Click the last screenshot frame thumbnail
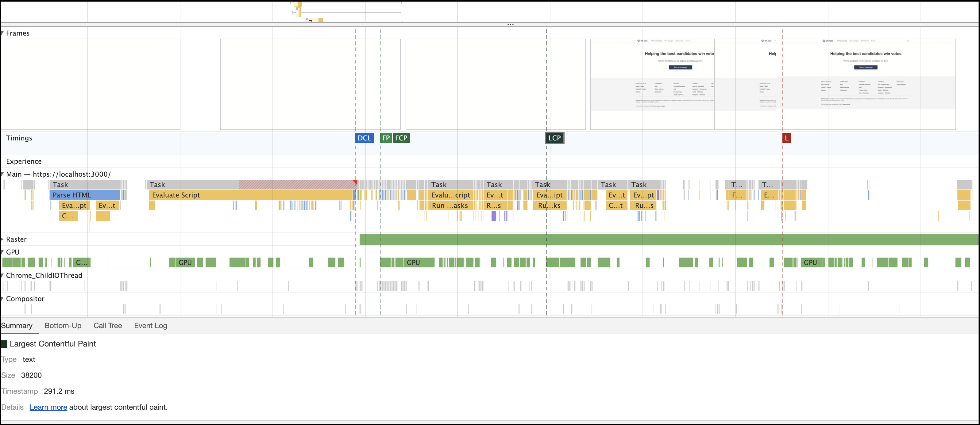This screenshot has width=980, height=425. pyautogui.click(x=866, y=84)
